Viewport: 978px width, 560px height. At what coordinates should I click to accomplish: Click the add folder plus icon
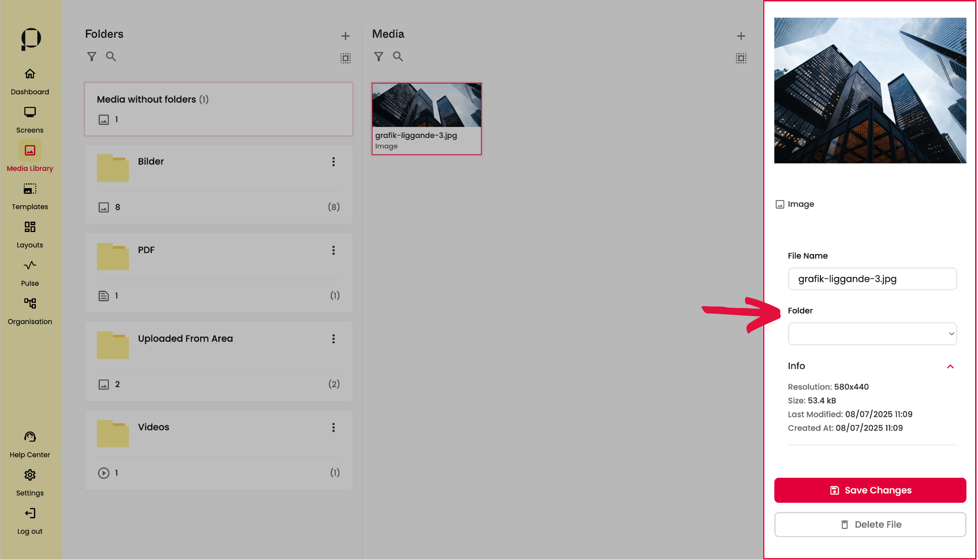(345, 36)
